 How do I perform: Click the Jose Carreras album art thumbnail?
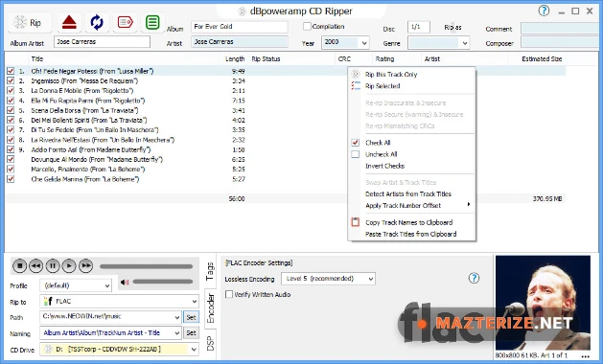(x=543, y=303)
